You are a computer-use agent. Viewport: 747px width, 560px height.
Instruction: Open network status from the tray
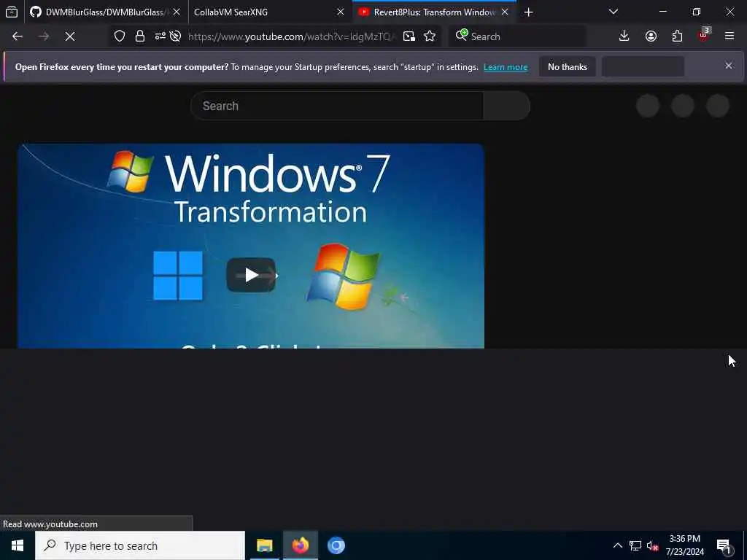tap(635, 545)
